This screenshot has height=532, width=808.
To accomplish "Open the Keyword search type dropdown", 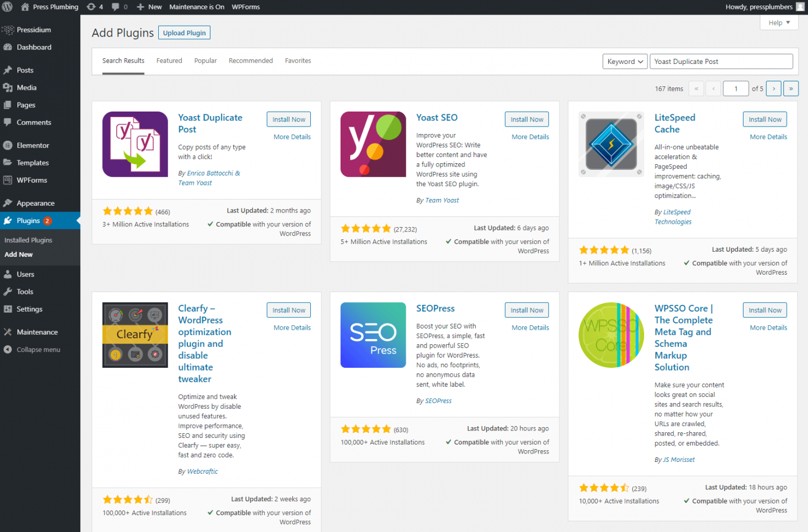I will tap(625, 62).
